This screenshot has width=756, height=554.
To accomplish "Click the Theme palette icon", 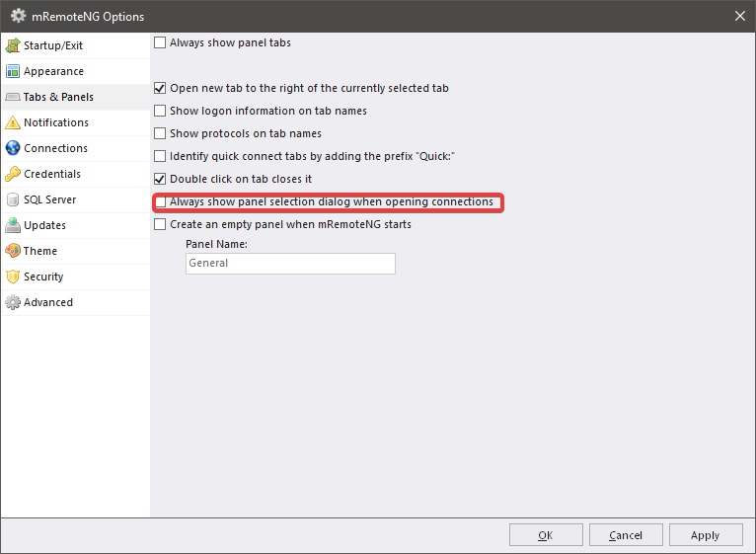I will click(13, 251).
